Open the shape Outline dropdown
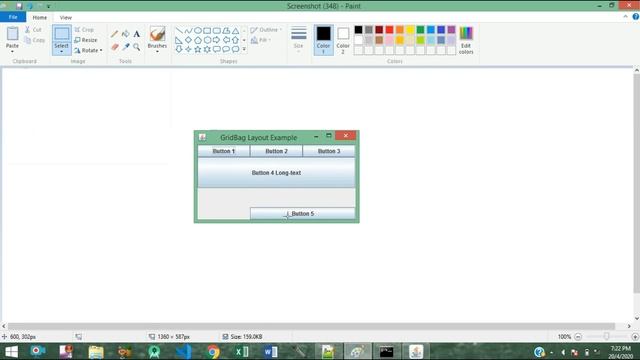Viewport: 640px width, 360px height. [x=266, y=30]
